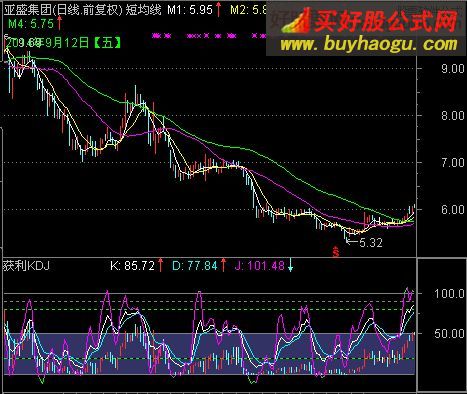Click the M4: 5.75 moving average value
The image size is (467, 394).
[x=31, y=24]
